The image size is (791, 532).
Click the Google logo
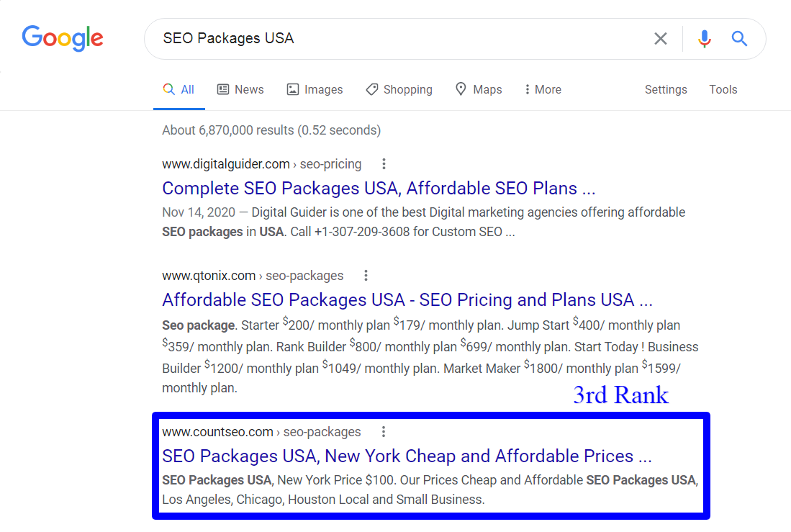(63, 38)
